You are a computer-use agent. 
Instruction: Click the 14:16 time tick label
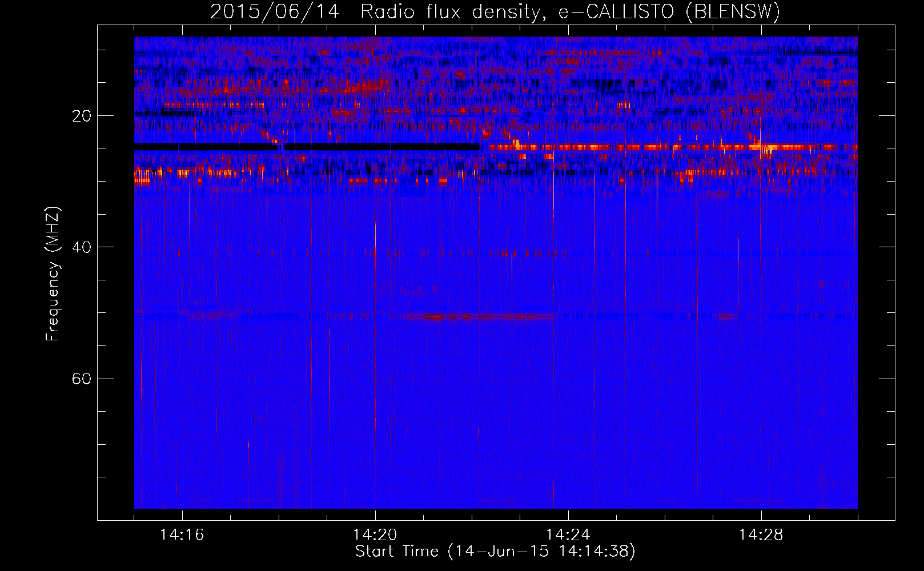coord(182,535)
